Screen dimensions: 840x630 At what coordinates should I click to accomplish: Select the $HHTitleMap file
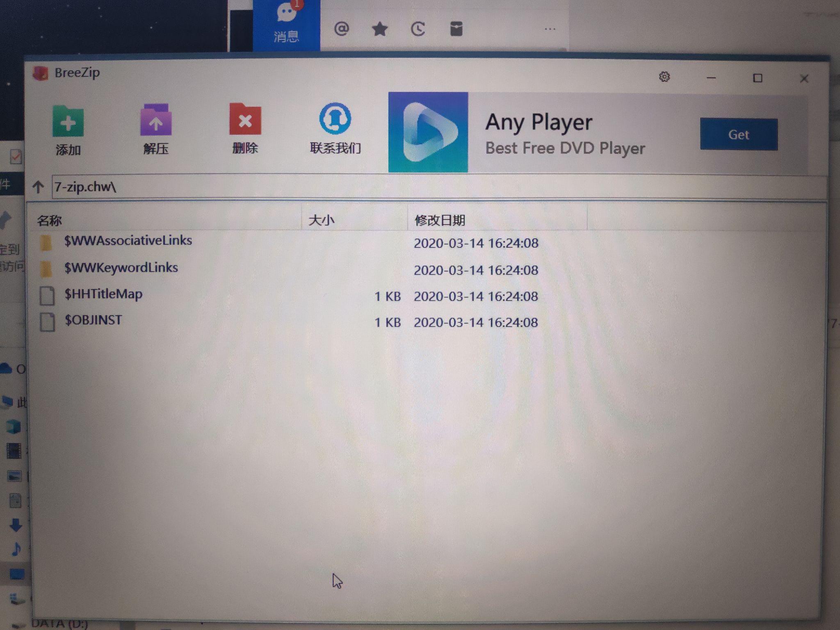103,294
